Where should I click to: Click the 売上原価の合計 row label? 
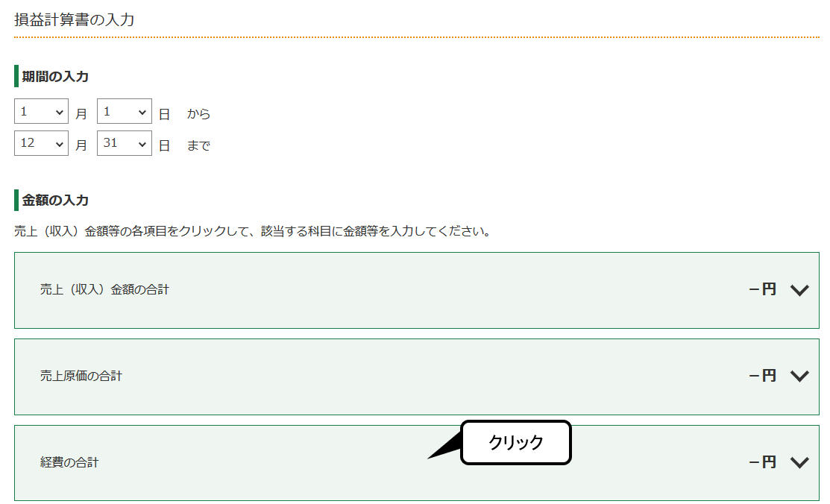pyautogui.click(x=81, y=376)
